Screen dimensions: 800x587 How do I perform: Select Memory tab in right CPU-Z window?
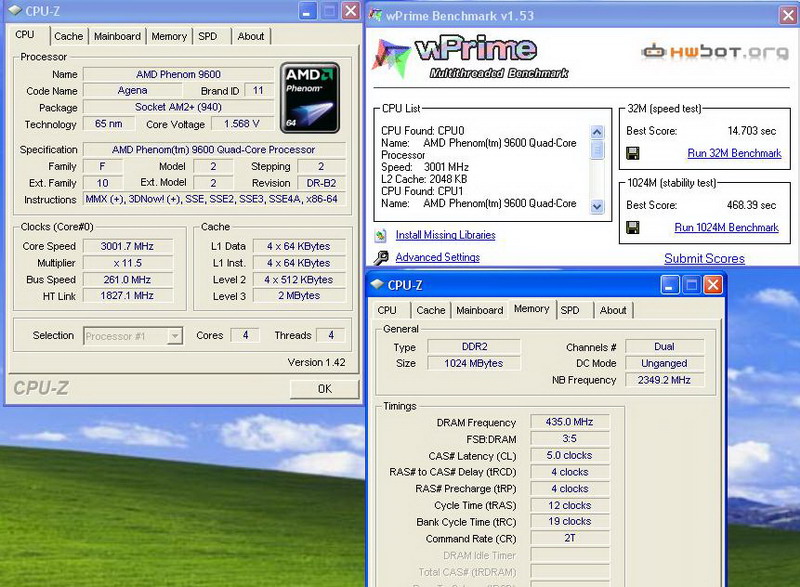coord(532,309)
